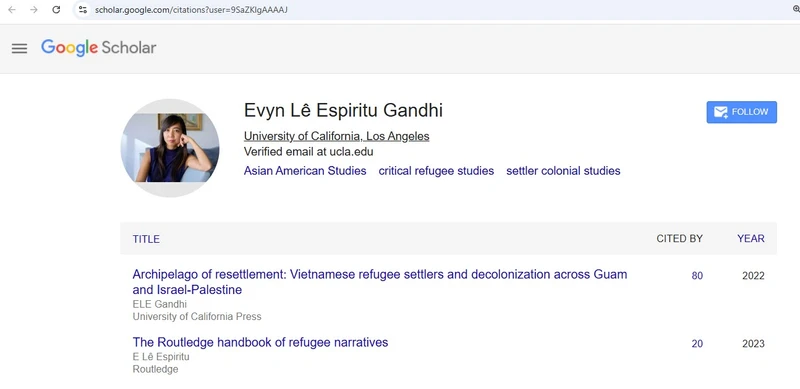This screenshot has height=389, width=800.
Task: Click the browser forward arrow
Action: [x=34, y=10]
